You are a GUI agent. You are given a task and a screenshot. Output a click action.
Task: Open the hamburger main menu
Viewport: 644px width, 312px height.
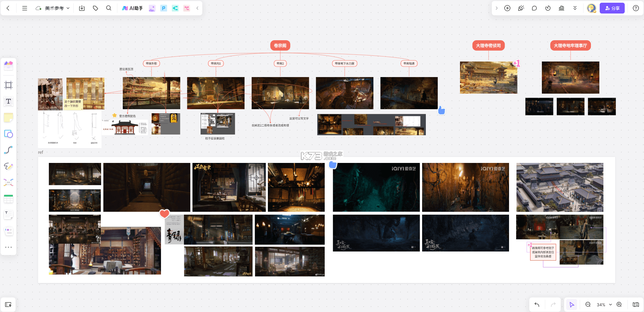point(25,8)
